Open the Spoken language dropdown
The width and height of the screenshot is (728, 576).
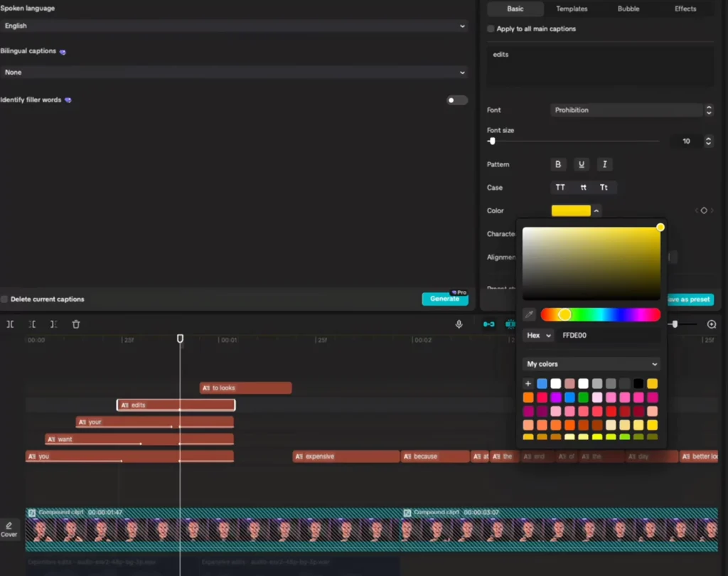pos(233,26)
